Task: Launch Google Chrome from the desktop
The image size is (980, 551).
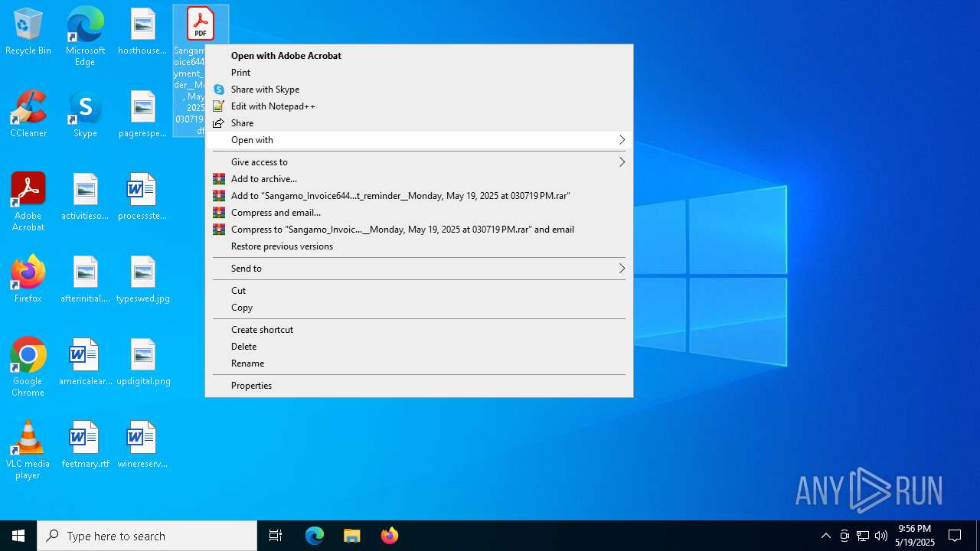Action: [x=28, y=366]
